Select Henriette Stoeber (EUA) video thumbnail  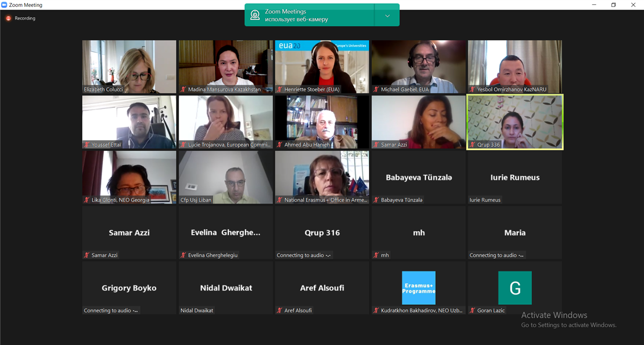(x=322, y=67)
